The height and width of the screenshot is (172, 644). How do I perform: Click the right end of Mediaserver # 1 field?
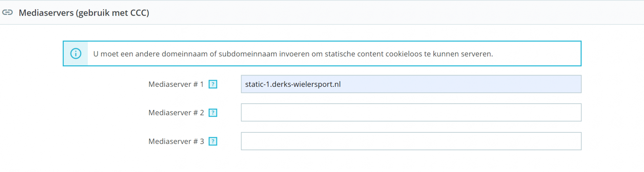(x=570, y=84)
